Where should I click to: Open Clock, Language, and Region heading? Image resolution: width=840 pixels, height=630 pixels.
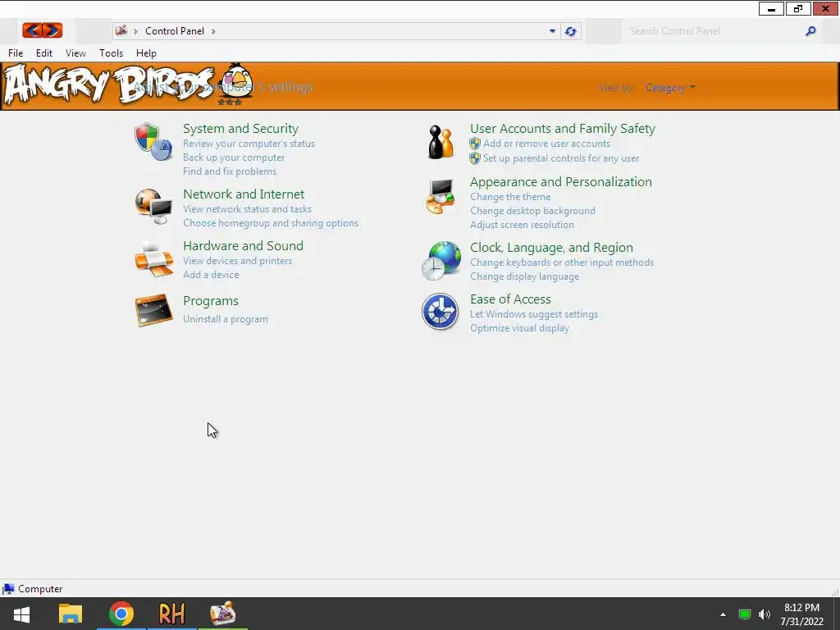[x=551, y=248]
